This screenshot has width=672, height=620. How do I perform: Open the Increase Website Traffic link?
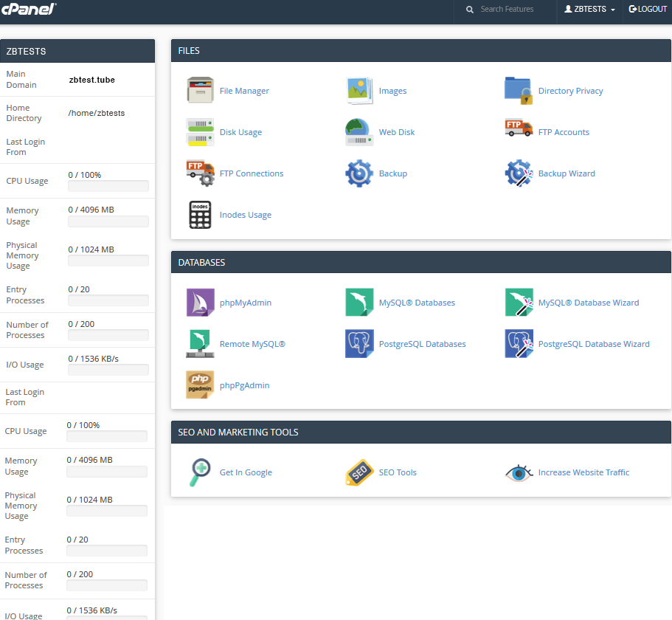point(583,472)
